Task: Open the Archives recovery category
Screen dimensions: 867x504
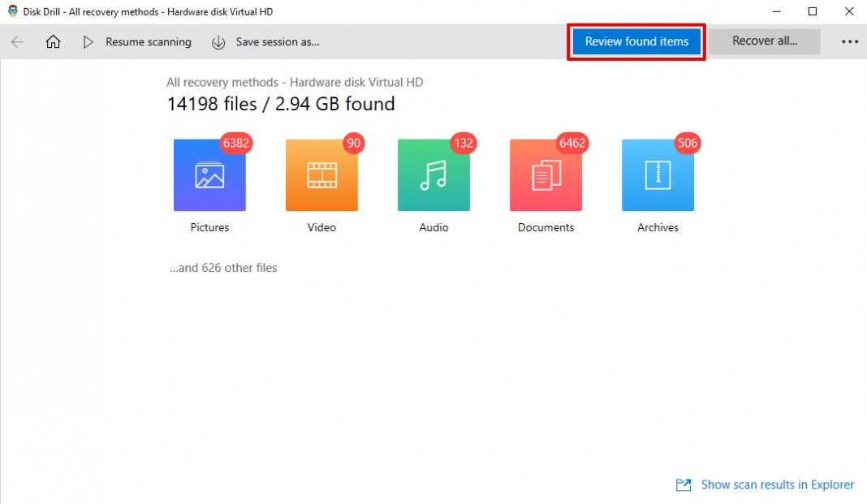Action: point(658,174)
